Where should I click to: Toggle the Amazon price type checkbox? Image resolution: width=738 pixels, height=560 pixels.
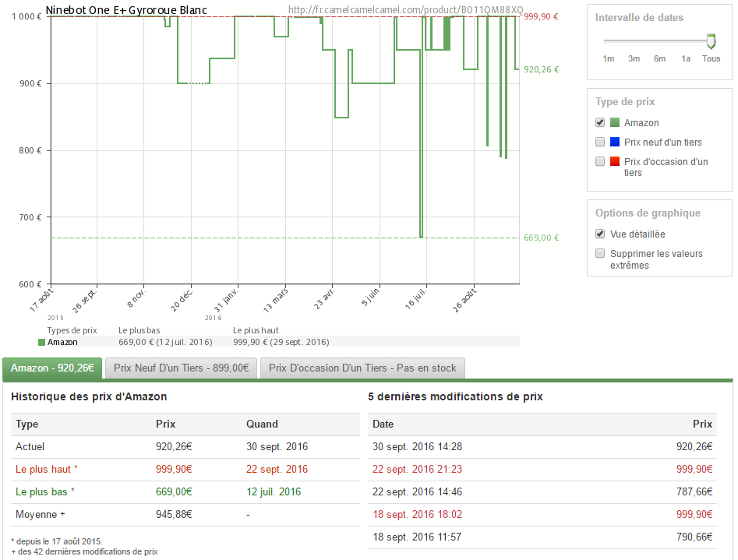pyautogui.click(x=599, y=122)
